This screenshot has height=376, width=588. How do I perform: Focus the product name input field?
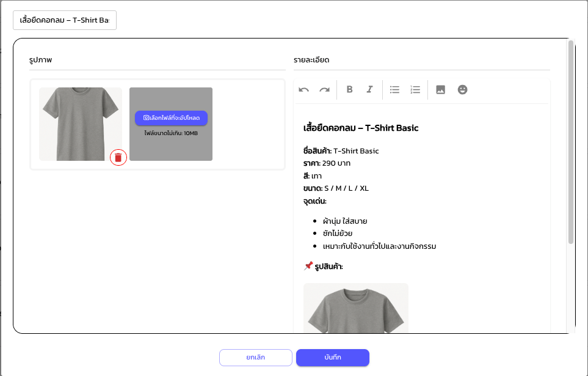[65, 20]
